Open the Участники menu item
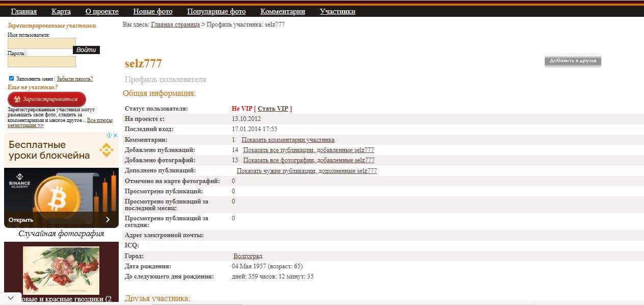The width and height of the screenshot is (644, 305). (x=337, y=11)
